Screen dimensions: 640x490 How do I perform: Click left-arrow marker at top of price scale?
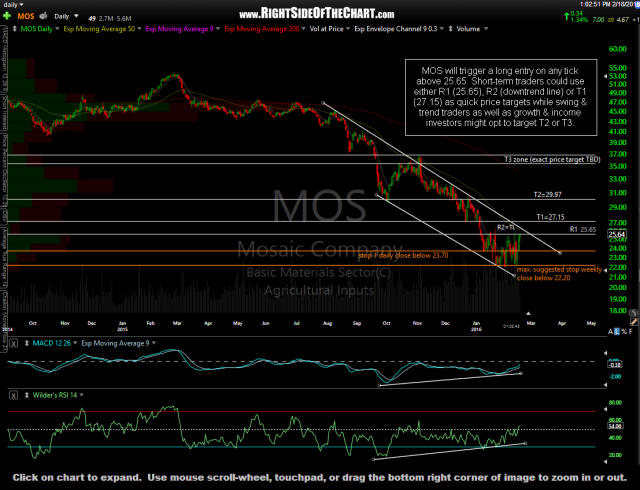coord(606,77)
